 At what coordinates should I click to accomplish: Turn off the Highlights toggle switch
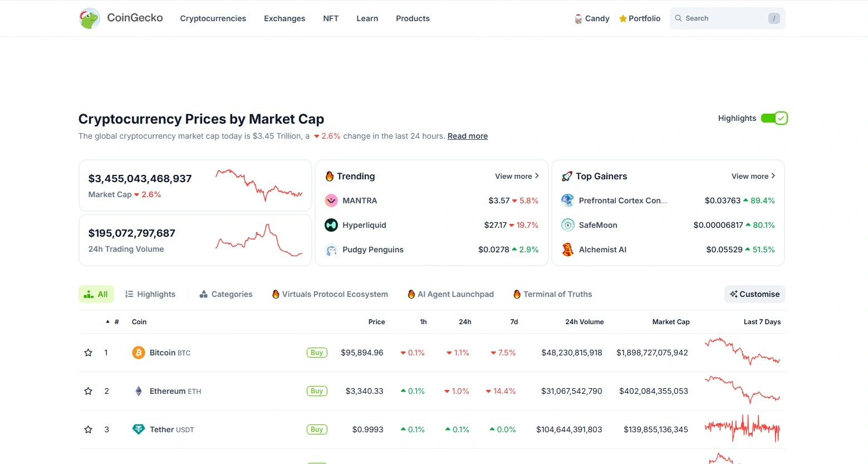coord(774,118)
